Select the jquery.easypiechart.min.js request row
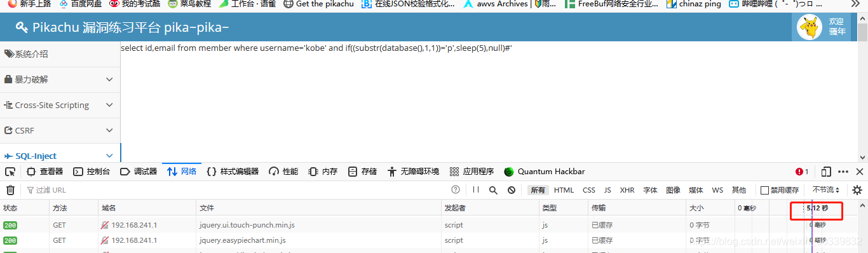 (x=429, y=240)
